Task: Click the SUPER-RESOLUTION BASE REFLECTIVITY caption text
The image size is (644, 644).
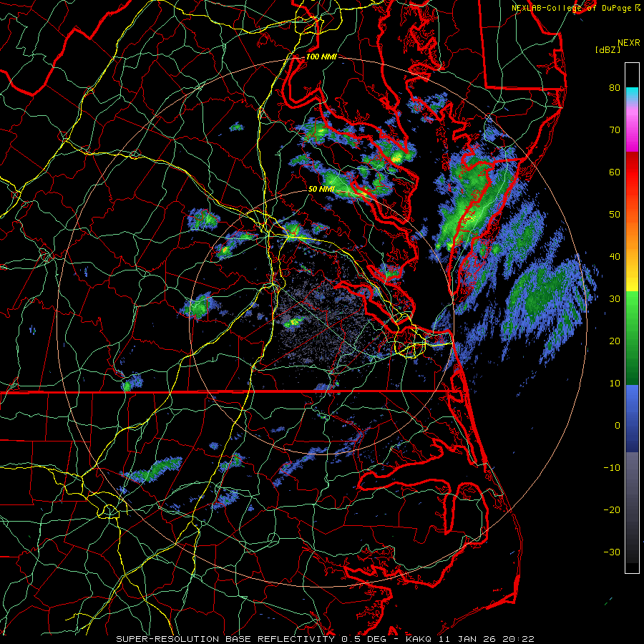Action: tap(225, 639)
